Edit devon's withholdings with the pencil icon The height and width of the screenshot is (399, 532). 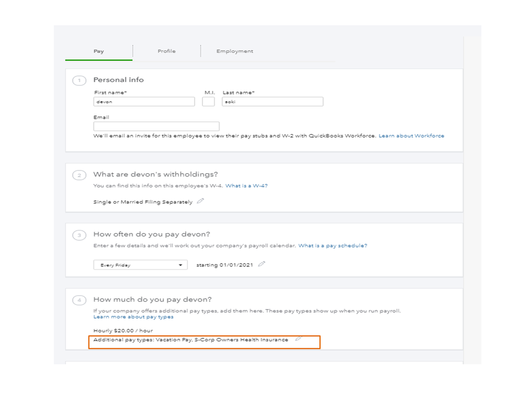coord(200,201)
